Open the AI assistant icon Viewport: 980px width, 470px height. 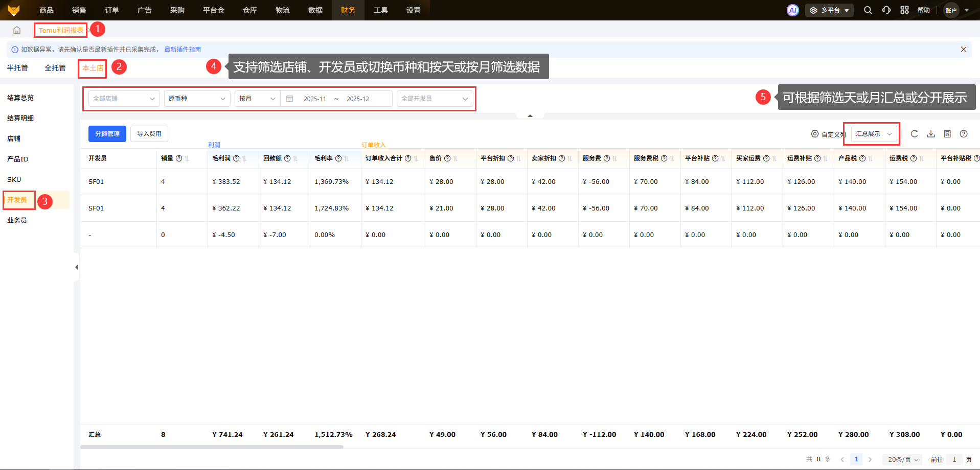792,10
